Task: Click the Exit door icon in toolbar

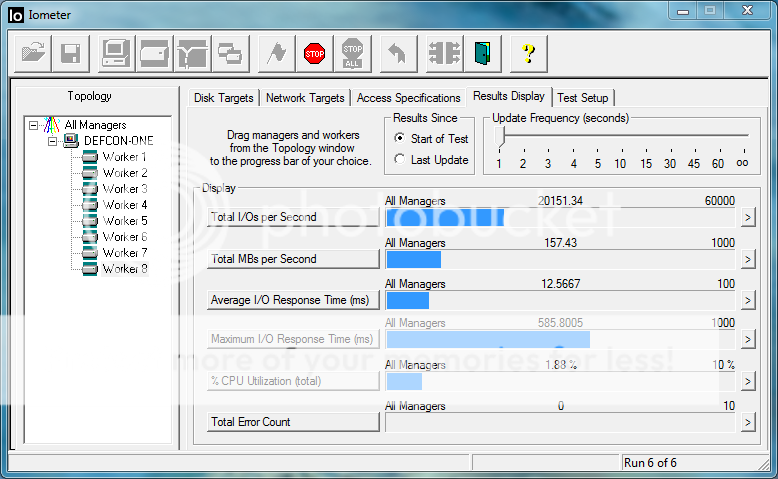Action: pos(483,54)
